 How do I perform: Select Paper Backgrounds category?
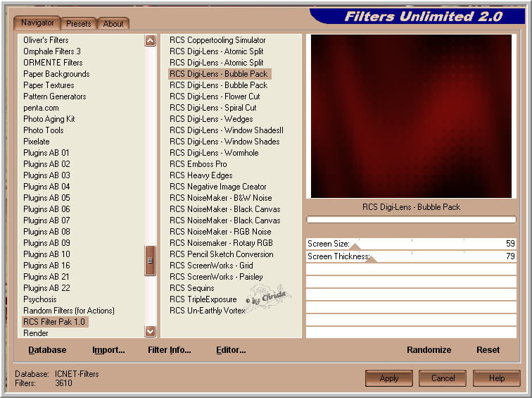click(x=56, y=74)
